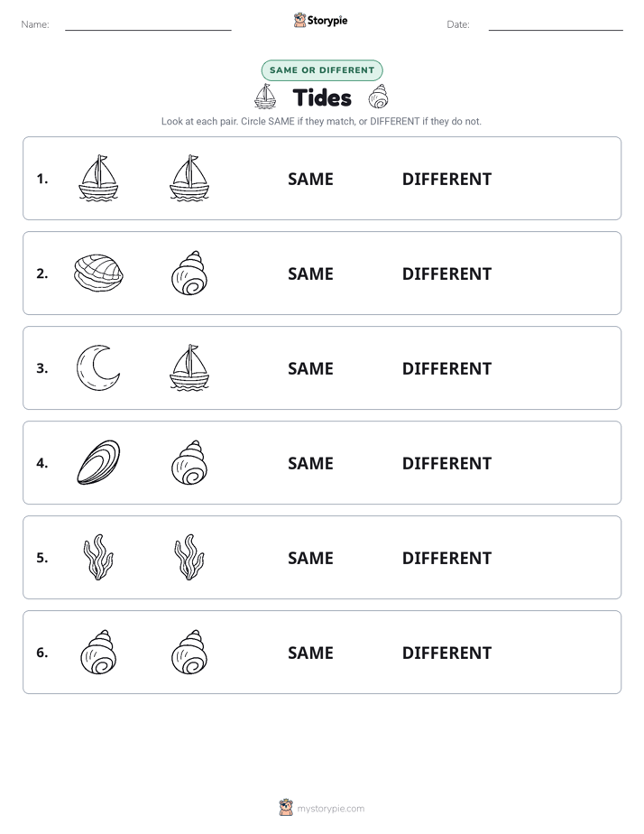Viewport: 644px width, 834px height.
Task: Click the clam shell picture in row 2
Action: (x=98, y=273)
